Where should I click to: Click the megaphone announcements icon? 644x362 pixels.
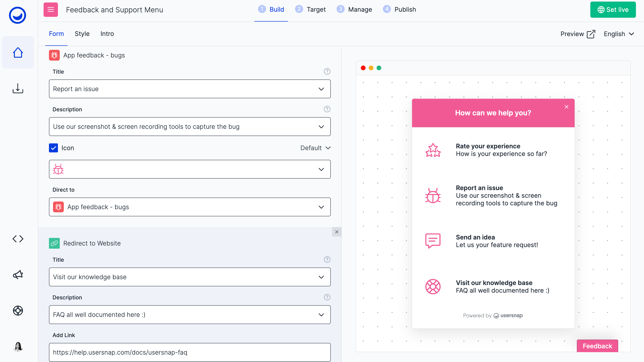tap(18, 274)
